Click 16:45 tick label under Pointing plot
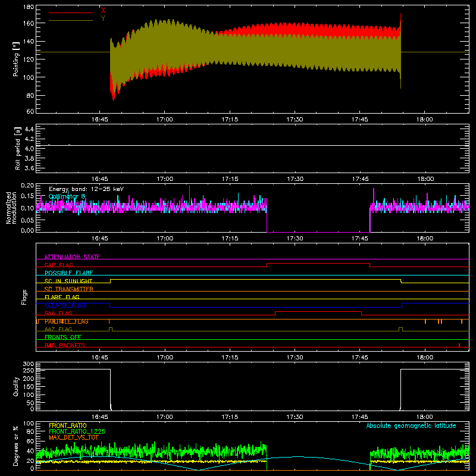 pos(99,120)
